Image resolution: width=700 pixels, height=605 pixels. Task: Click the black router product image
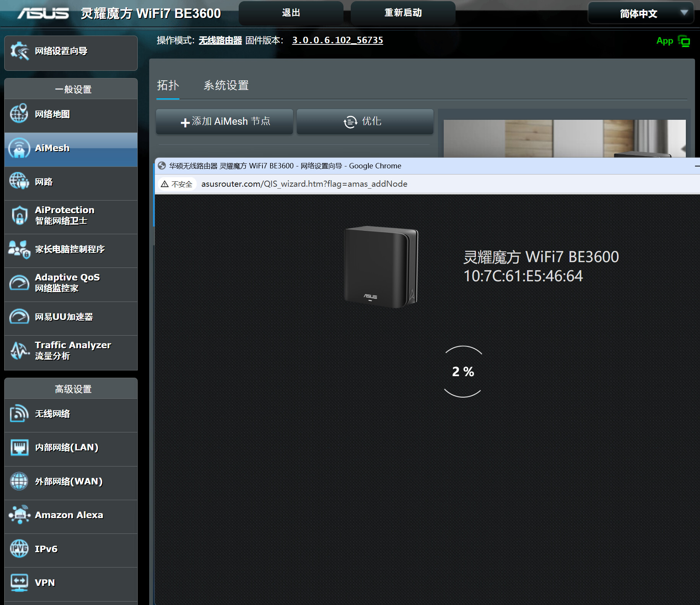click(381, 267)
